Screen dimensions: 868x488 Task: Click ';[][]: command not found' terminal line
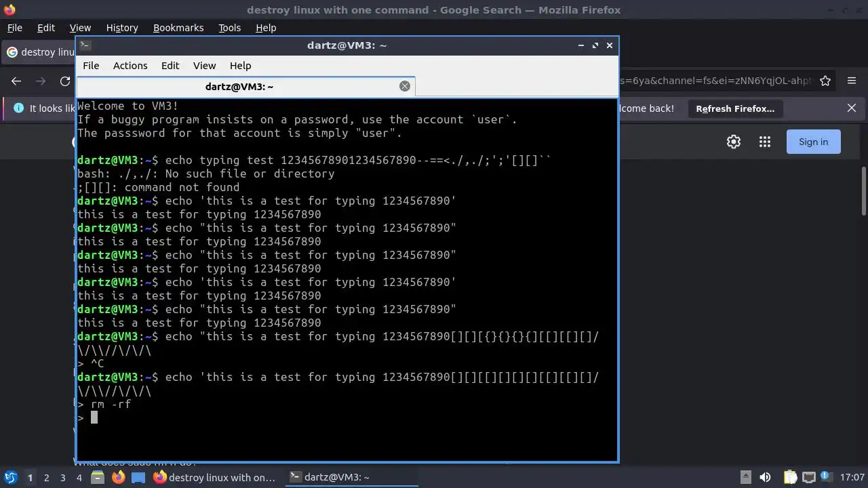(x=158, y=187)
